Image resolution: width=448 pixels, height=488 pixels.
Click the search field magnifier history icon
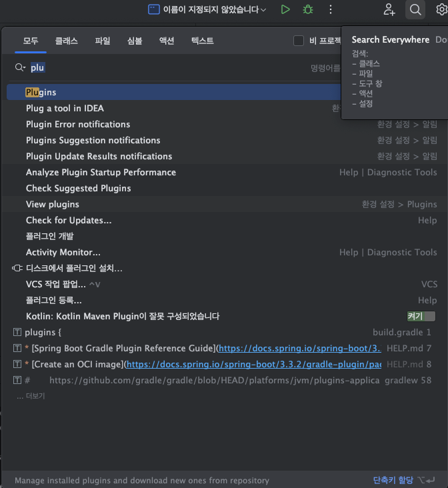(x=20, y=67)
